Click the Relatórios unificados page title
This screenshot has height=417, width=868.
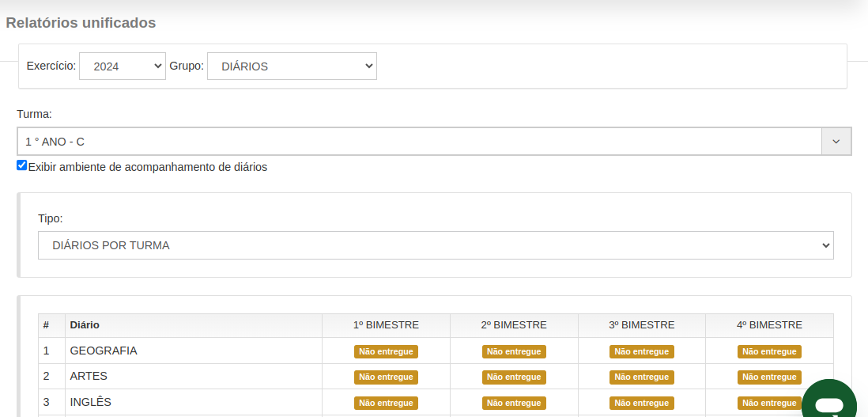[81, 23]
